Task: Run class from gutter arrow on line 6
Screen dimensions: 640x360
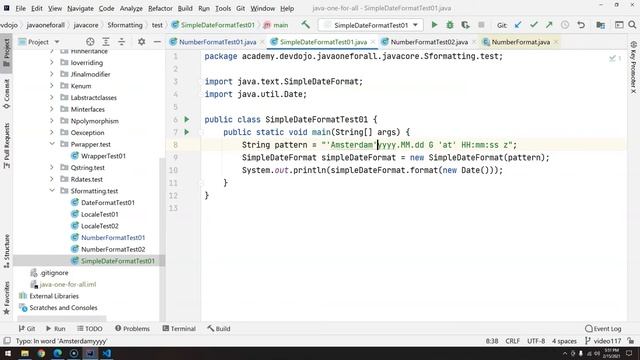Action: point(187,120)
